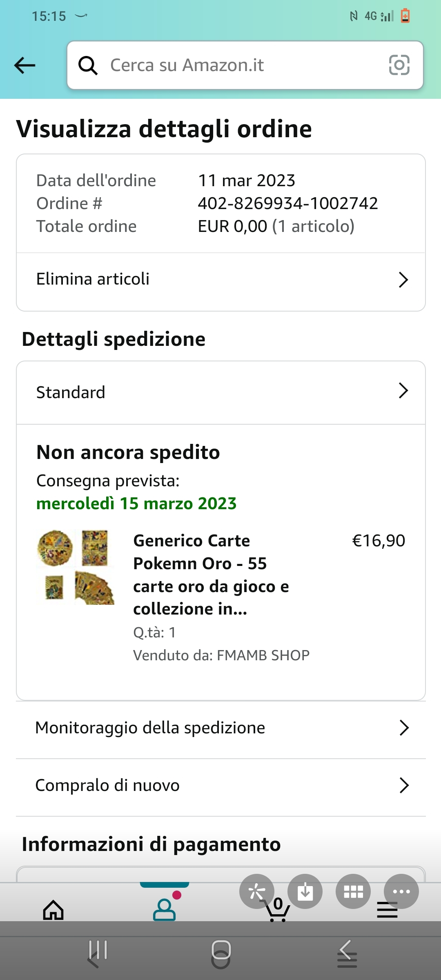Expand the Standard shipping option
This screenshot has width=441, height=980.
(220, 392)
